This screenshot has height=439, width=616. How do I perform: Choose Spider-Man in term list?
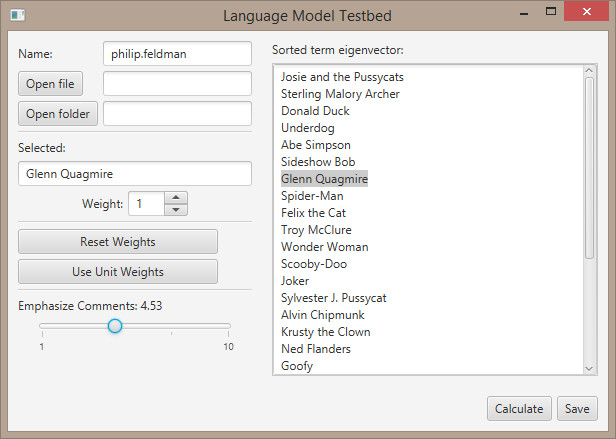[x=312, y=196]
